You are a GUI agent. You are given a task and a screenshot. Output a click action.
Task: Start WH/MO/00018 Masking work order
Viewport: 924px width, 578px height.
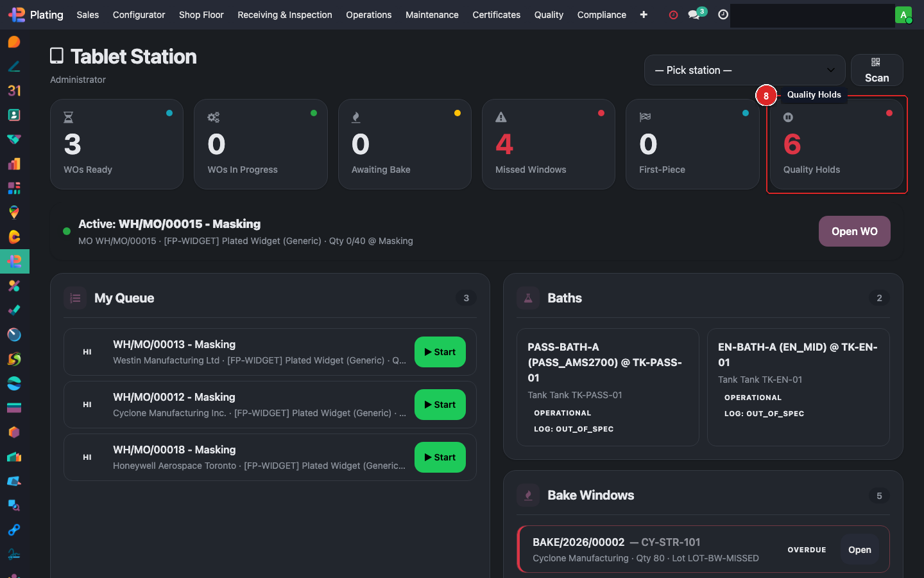pyautogui.click(x=440, y=457)
